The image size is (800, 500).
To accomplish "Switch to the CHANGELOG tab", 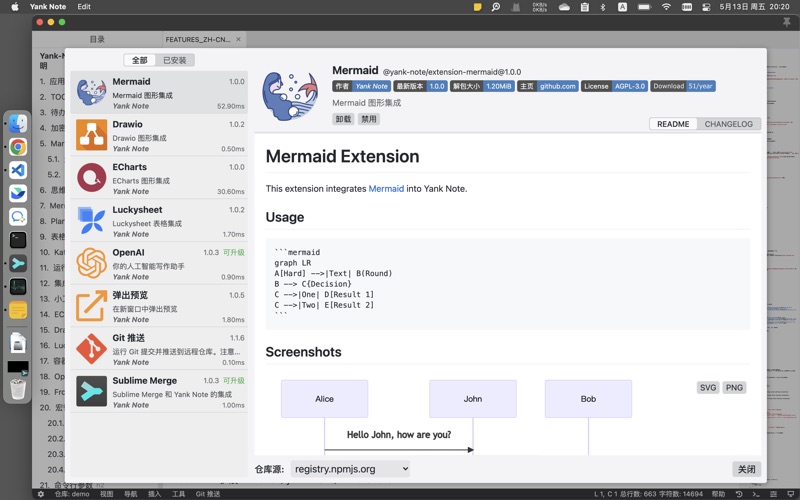I will [x=728, y=124].
